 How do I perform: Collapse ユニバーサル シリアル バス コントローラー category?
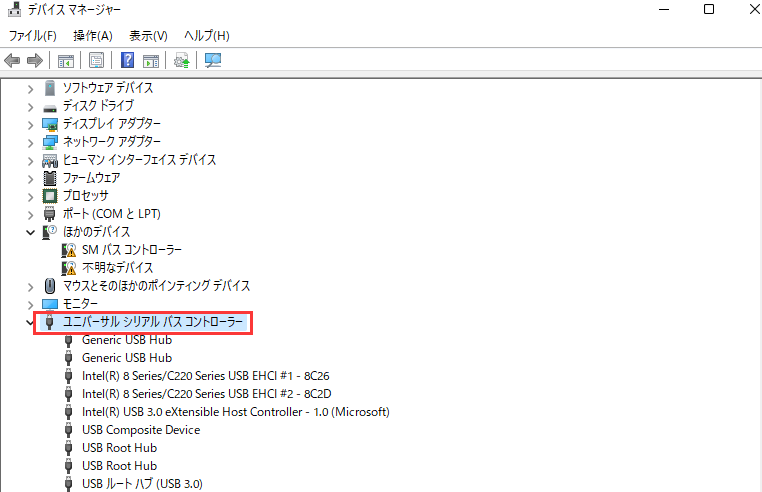pos(31,322)
